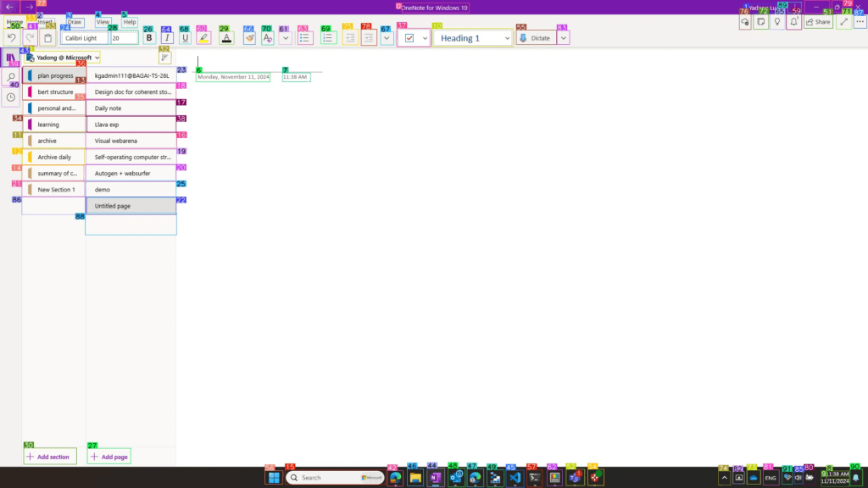Viewport: 868px width, 488px height.
Task: Tag the note as To Do
Action: click(409, 38)
